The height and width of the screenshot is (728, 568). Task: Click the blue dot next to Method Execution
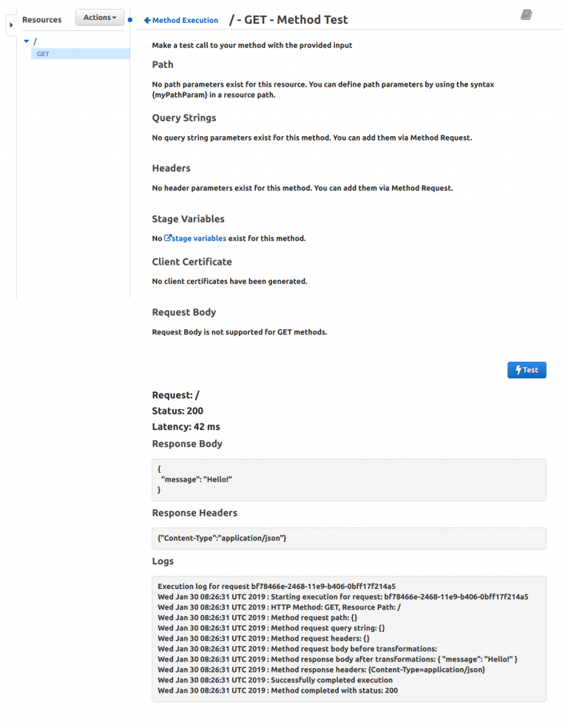point(129,19)
